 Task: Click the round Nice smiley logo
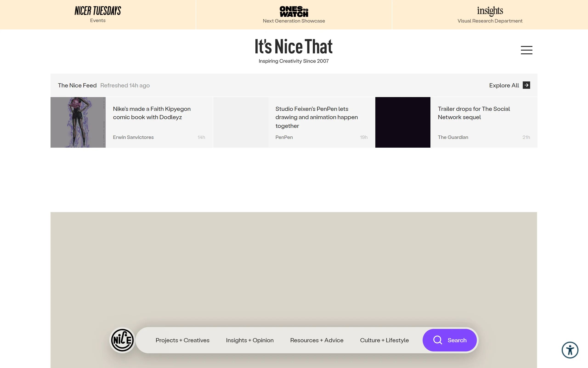pos(122,340)
